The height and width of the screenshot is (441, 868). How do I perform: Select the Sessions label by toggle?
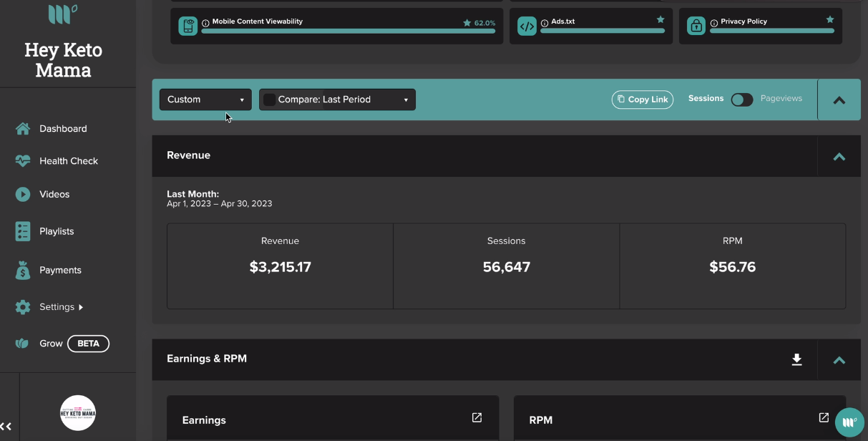point(706,99)
